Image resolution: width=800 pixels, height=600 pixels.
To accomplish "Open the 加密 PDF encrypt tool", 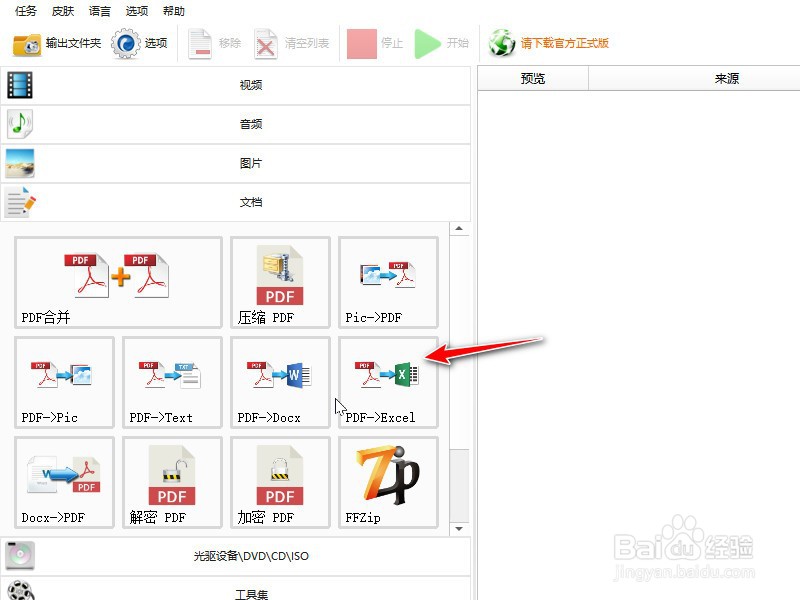I will pyautogui.click(x=280, y=482).
